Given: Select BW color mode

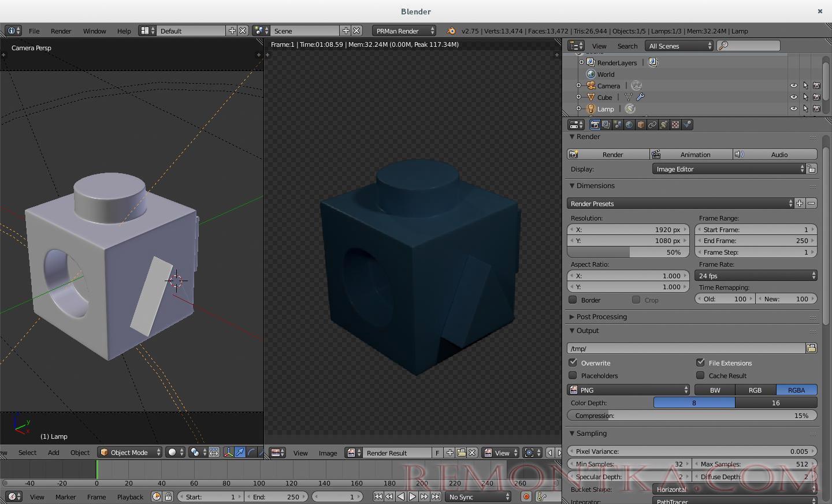Looking at the screenshot, I should (715, 390).
